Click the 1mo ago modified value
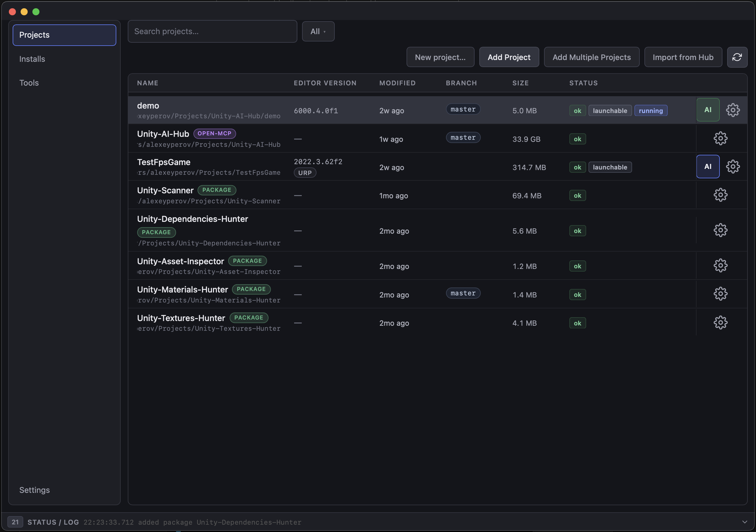 pyautogui.click(x=394, y=196)
